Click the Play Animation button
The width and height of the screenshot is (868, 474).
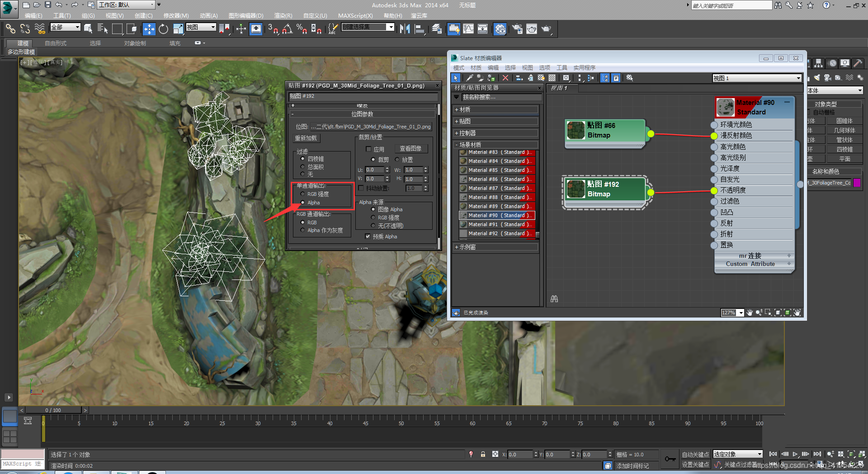(x=795, y=454)
